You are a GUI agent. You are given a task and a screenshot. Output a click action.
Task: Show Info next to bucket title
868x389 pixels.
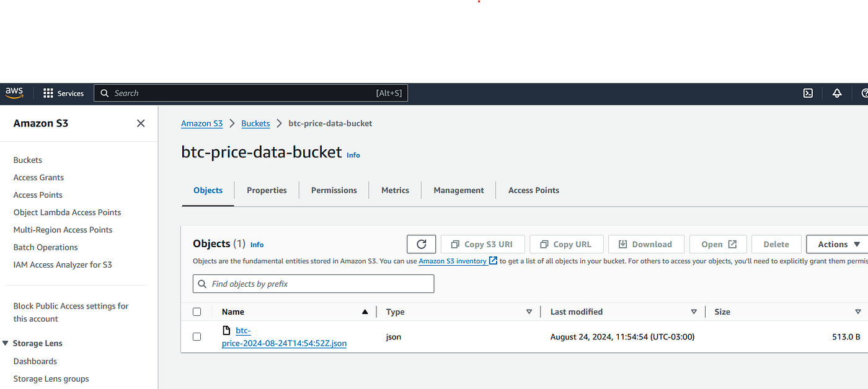coord(353,155)
